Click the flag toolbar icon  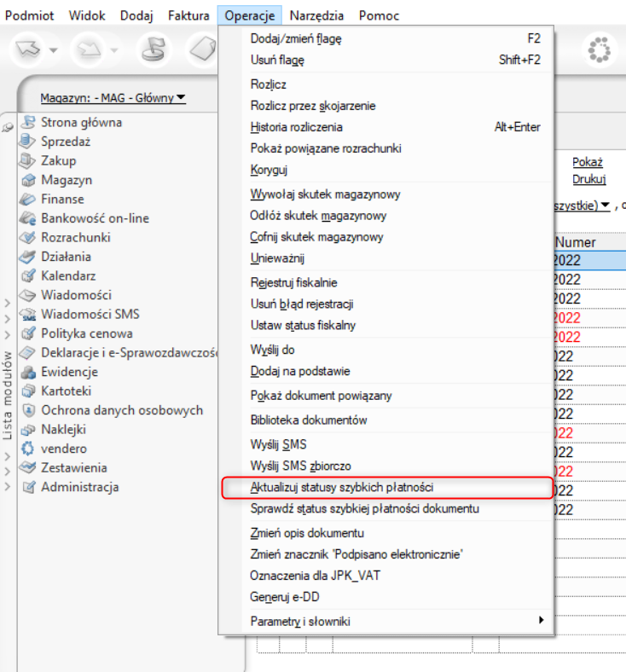point(154,49)
